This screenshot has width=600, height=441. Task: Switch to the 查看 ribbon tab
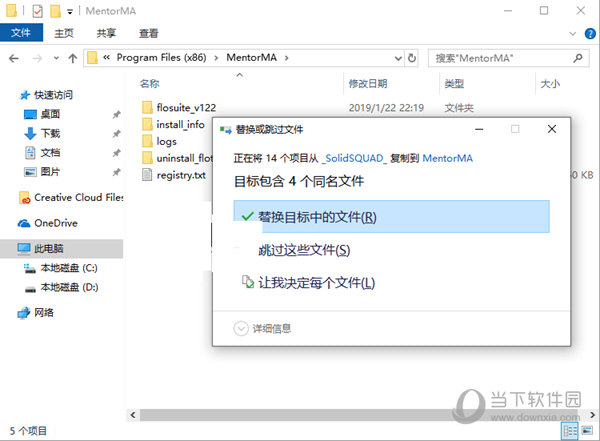click(x=148, y=33)
